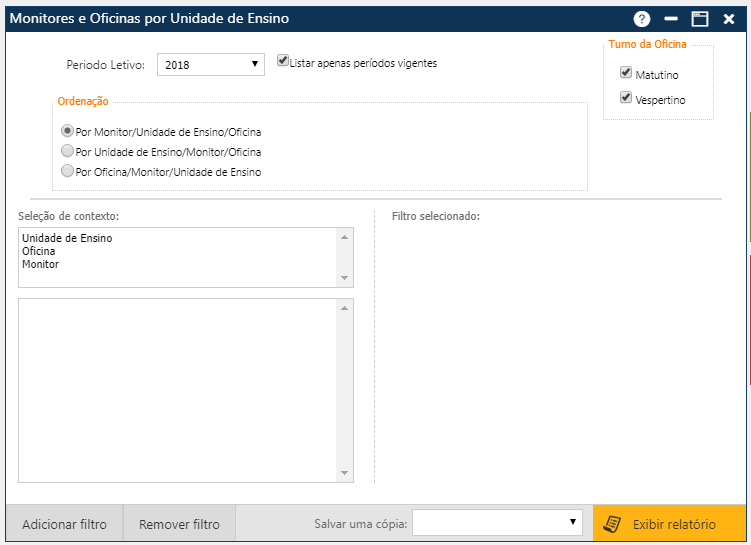Select Oficina in context list
Viewport: 751px width, 545px height.
point(38,252)
